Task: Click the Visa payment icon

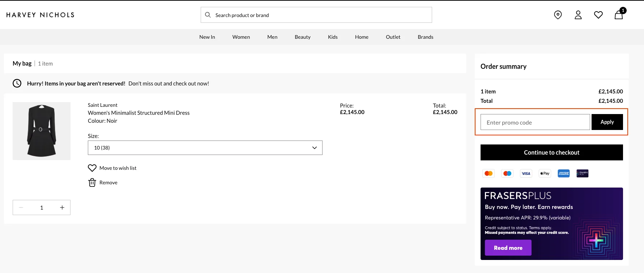Action: tap(526, 173)
